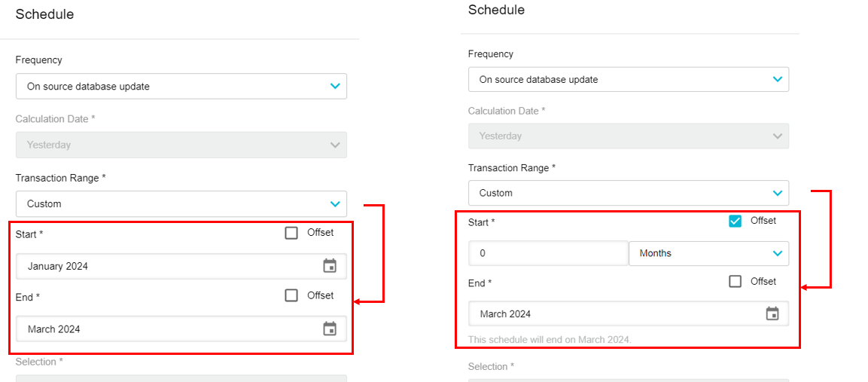868x382 pixels.
Task: Click disabled Yesterday dropdown in left panel
Action: (181, 145)
